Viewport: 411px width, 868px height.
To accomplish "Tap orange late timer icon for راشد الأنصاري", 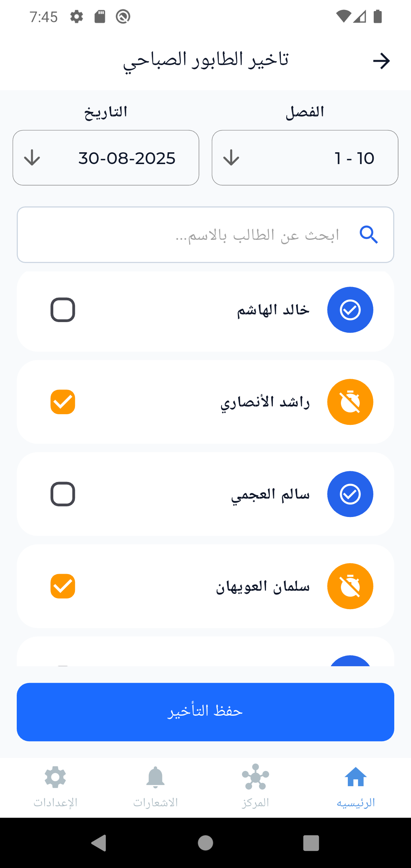I will 350,402.
